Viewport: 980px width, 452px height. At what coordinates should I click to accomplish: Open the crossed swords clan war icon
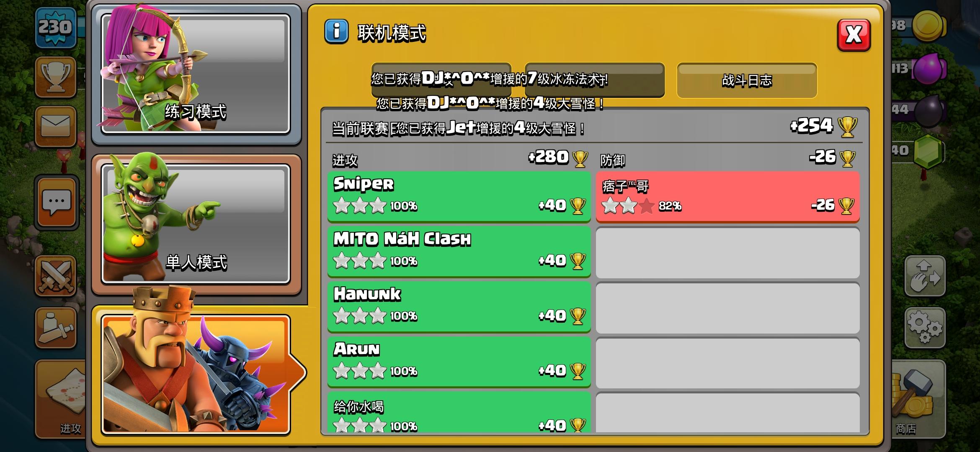(x=56, y=276)
